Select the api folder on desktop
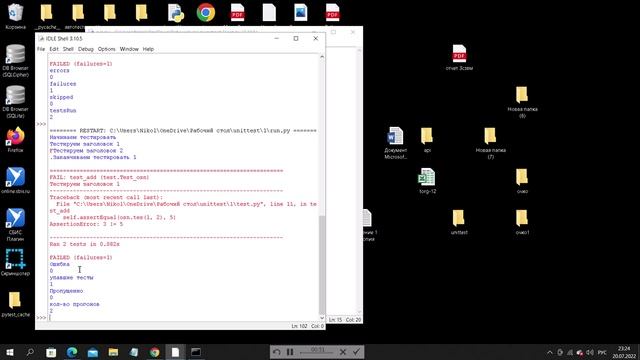 point(427,140)
